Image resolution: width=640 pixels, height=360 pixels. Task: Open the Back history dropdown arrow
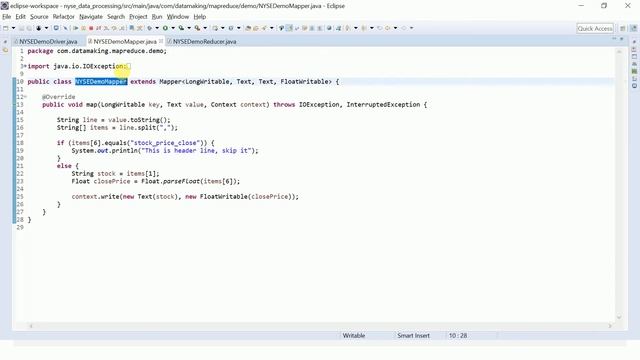pos(395,28)
